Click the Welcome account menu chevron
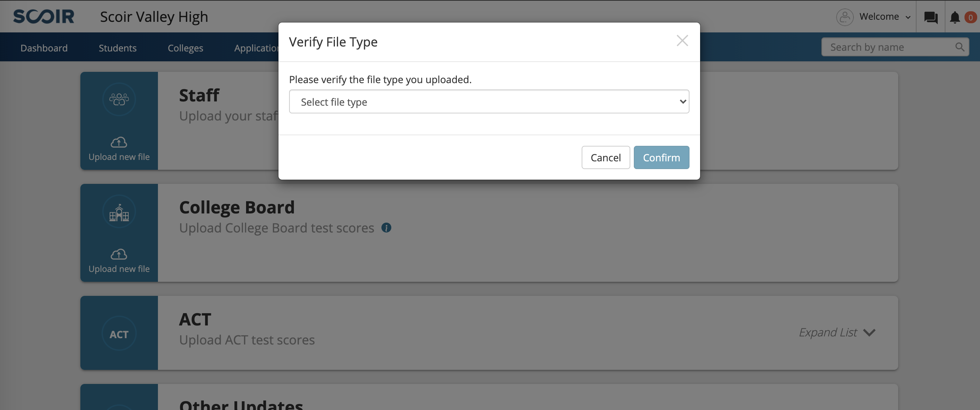This screenshot has height=410, width=980. [x=909, y=17]
